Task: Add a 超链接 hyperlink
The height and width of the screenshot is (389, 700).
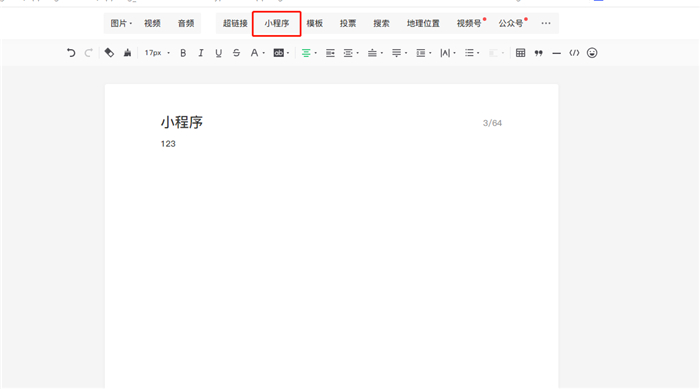Action: pos(235,23)
